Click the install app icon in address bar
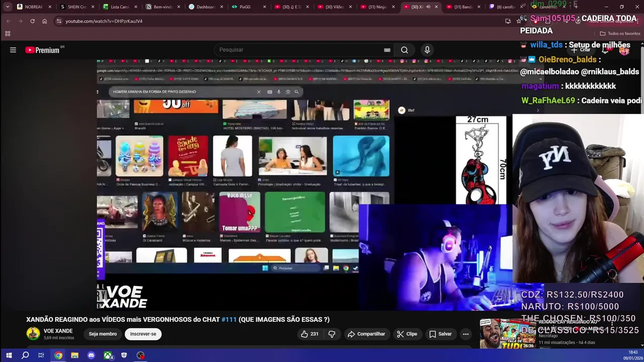644x362 pixels. [508, 21]
